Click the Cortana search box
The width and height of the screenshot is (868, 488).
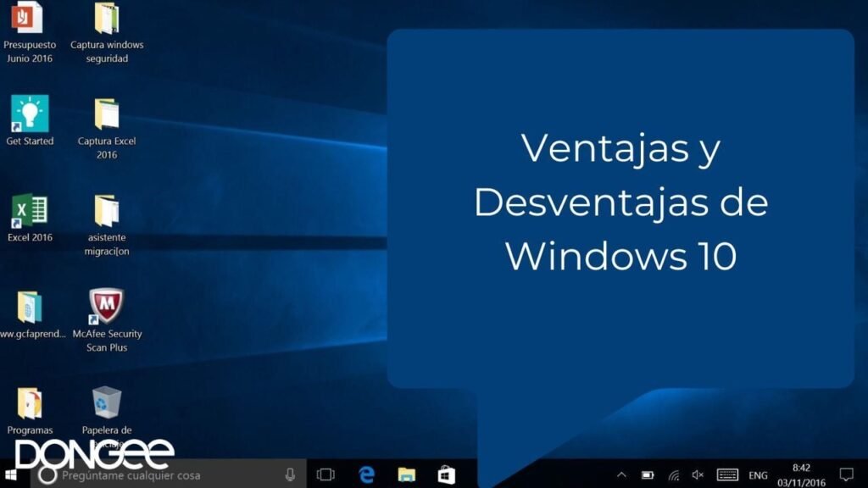pyautogui.click(x=169, y=474)
